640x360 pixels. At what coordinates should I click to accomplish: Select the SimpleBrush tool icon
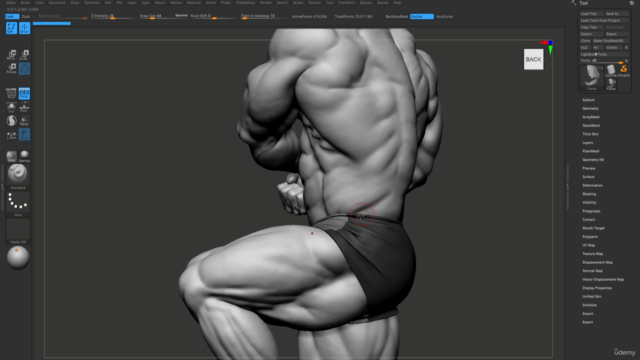click(x=624, y=71)
